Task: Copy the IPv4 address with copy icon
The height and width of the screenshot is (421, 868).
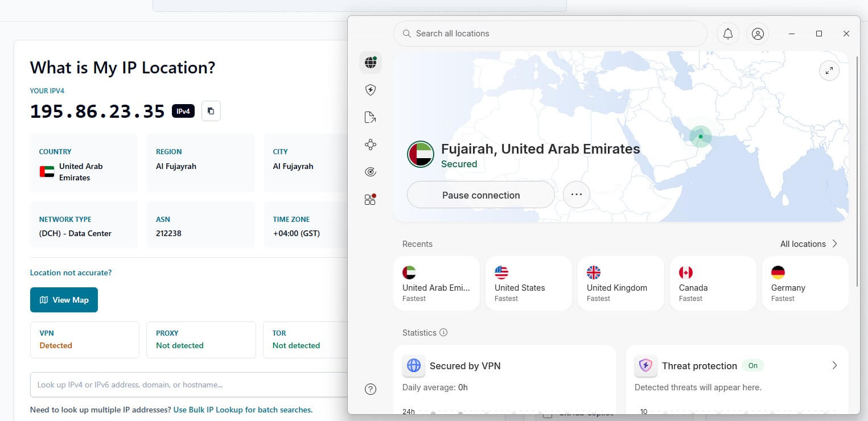Action: 211,111
